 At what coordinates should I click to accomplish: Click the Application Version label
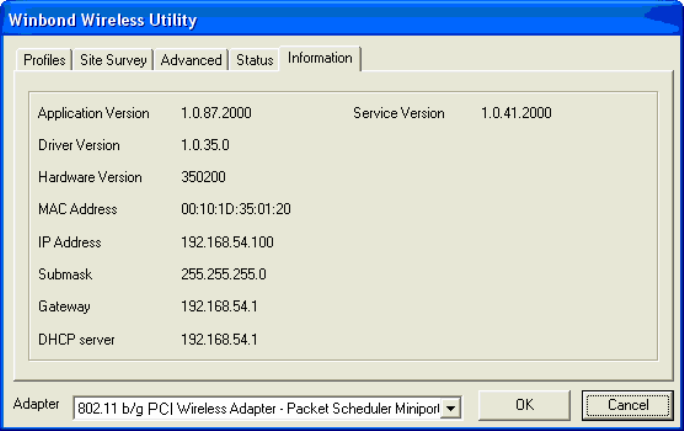(x=93, y=113)
